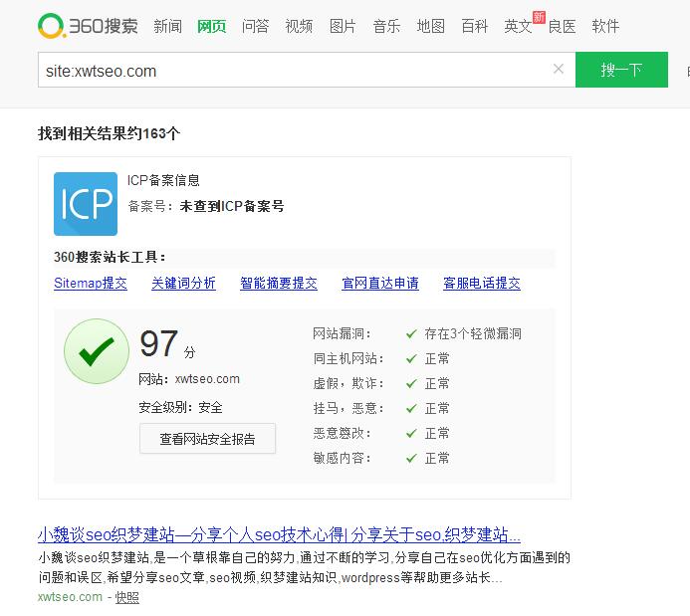
Task: Click the 存在3个轻微漏洞 status text
Action: click(x=473, y=334)
